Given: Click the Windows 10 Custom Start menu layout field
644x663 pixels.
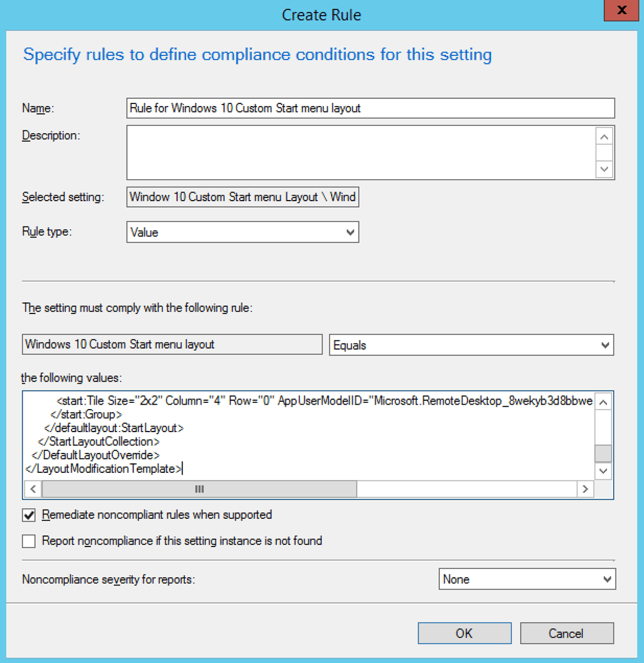Looking at the screenshot, I should pos(172,345).
